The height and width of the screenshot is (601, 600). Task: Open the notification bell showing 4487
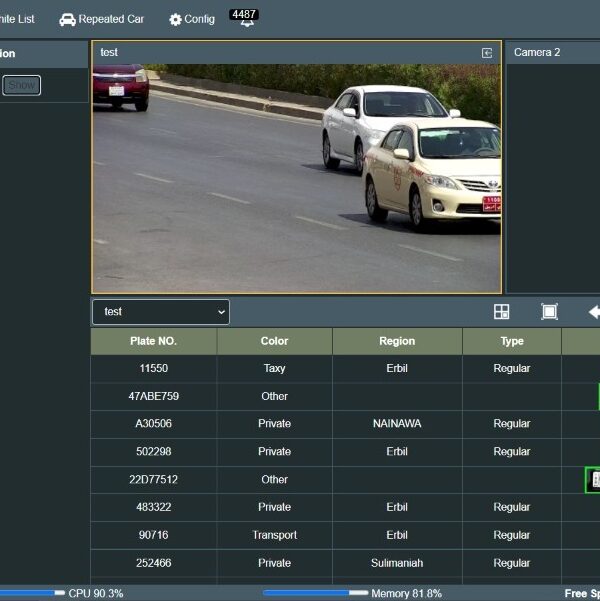click(x=244, y=18)
